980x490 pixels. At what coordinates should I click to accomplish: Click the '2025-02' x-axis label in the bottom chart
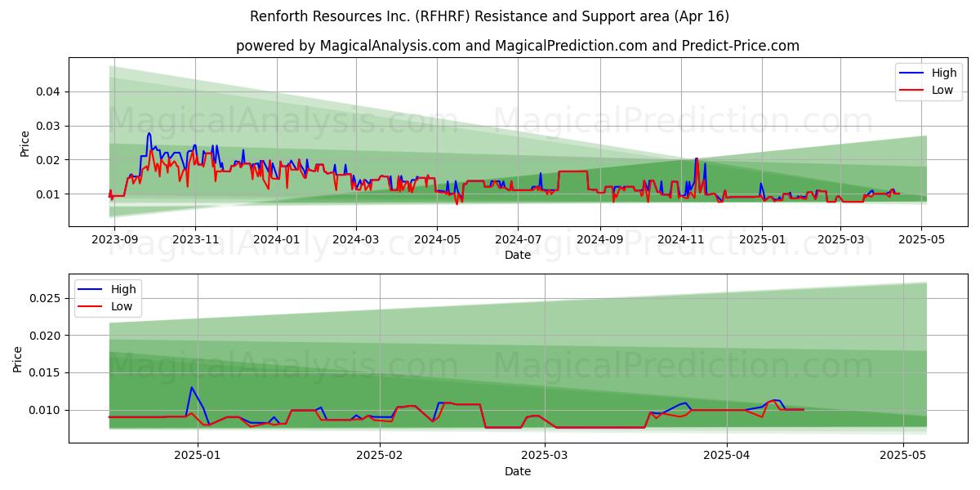point(381,457)
